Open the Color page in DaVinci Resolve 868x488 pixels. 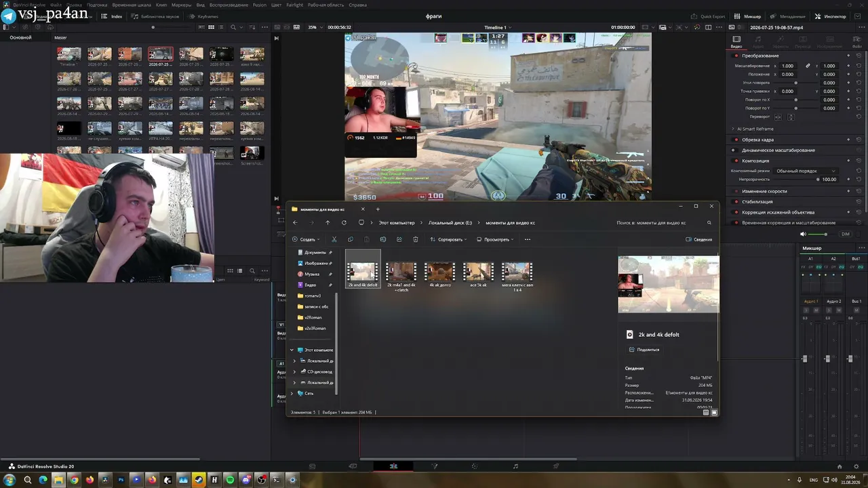[475, 466]
